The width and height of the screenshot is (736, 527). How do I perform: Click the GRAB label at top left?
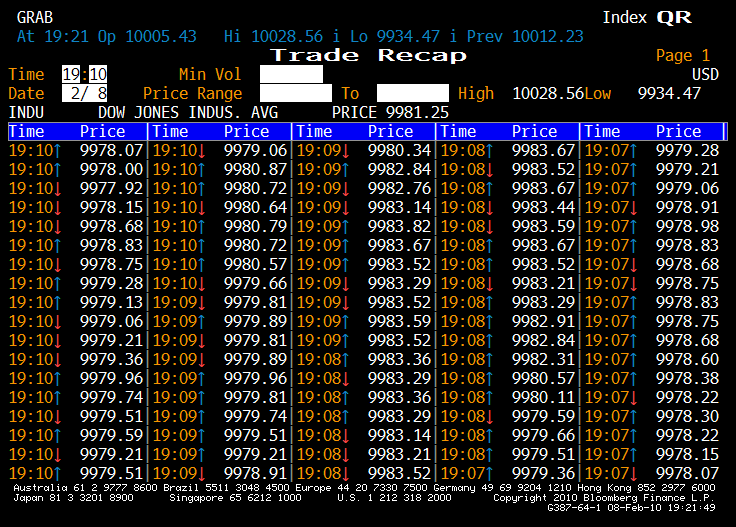tap(35, 17)
